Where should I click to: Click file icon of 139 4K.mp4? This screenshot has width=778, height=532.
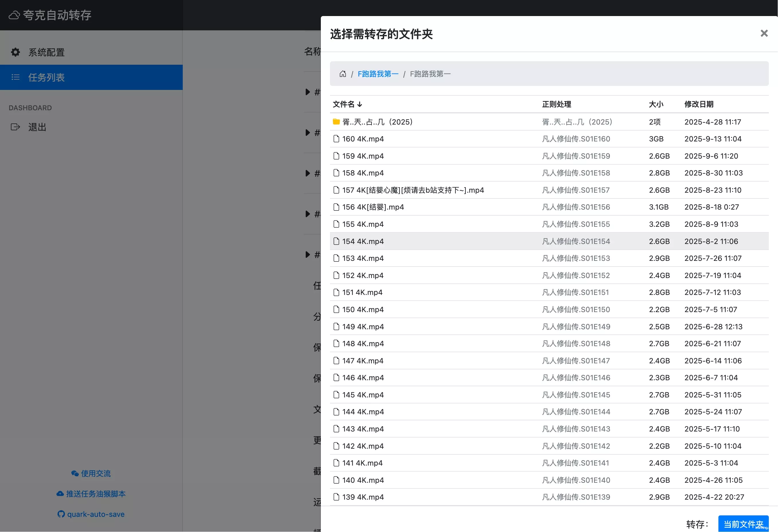336,497
